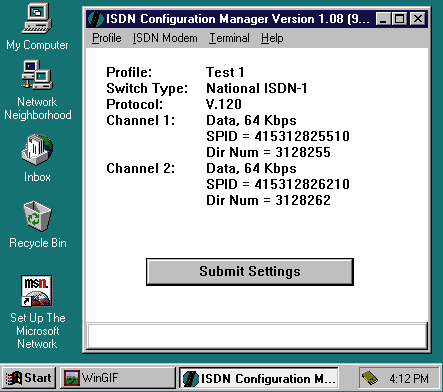The height and width of the screenshot is (392, 443).
Task: Open the Windows Start button
Action: 29,378
